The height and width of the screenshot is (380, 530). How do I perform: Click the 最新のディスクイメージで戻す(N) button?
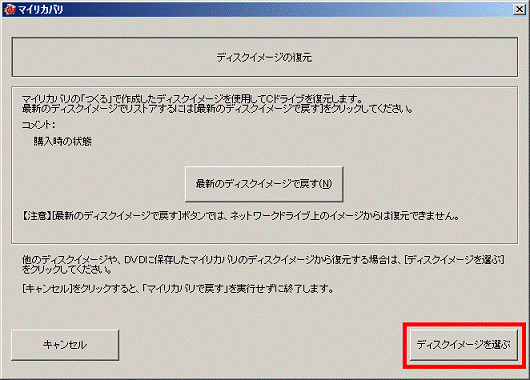click(264, 184)
